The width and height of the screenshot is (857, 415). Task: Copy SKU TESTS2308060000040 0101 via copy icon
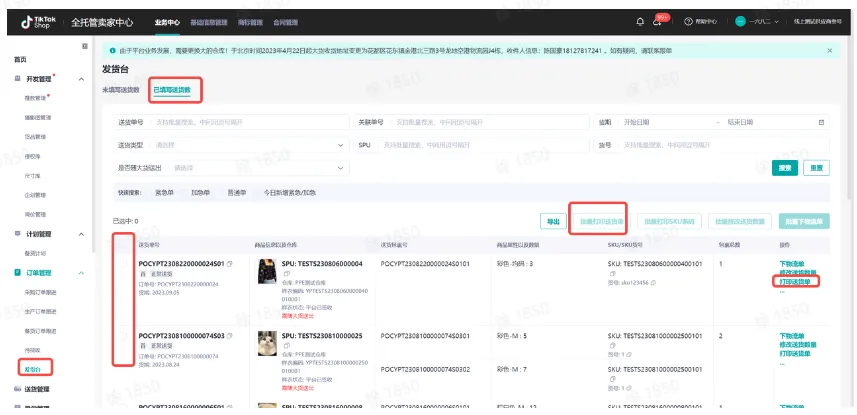pyautogui.click(x=613, y=273)
